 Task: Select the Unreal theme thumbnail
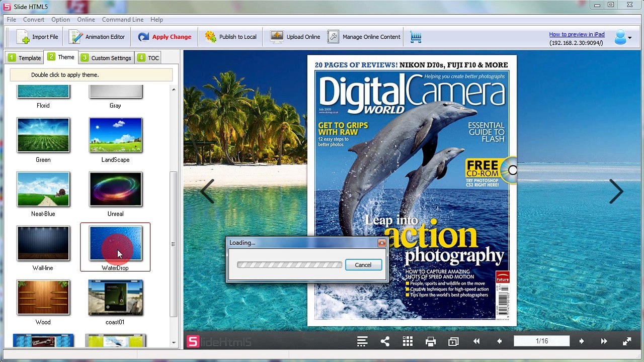coord(116,189)
